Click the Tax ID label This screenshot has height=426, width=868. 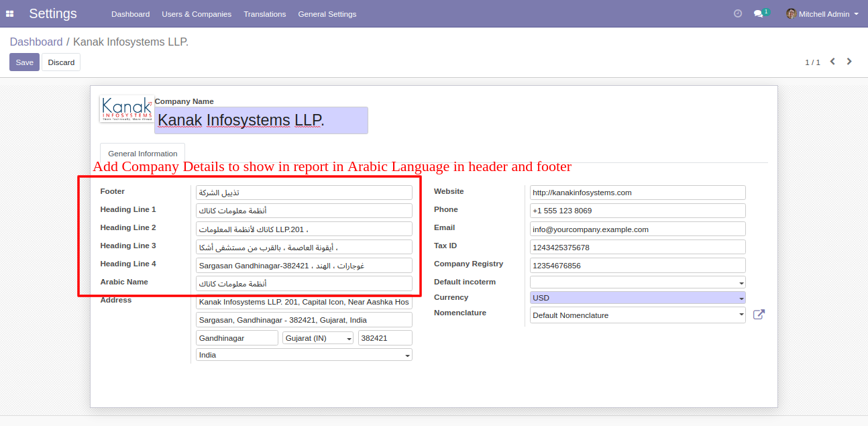(x=447, y=246)
